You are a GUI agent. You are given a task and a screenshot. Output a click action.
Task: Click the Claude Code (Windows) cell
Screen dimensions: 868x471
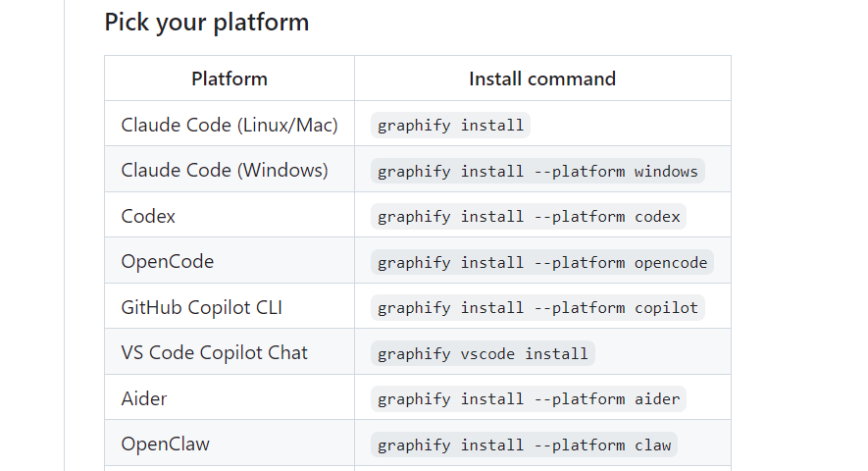pyautogui.click(x=230, y=170)
